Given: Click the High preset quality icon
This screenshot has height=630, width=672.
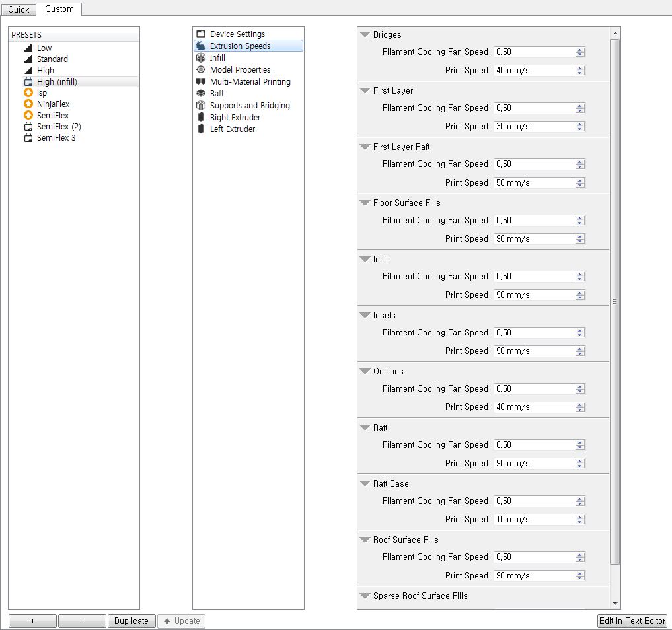Looking at the screenshot, I should point(28,70).
